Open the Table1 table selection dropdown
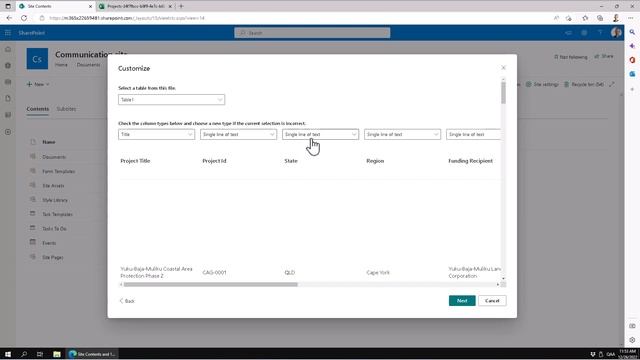Image resolution: width=640 pixels, height=360 pixels. (x=171, y=100)
